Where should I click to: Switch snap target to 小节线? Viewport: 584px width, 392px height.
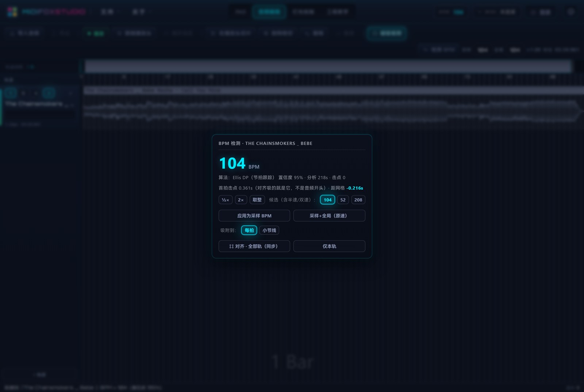[269, 230]
